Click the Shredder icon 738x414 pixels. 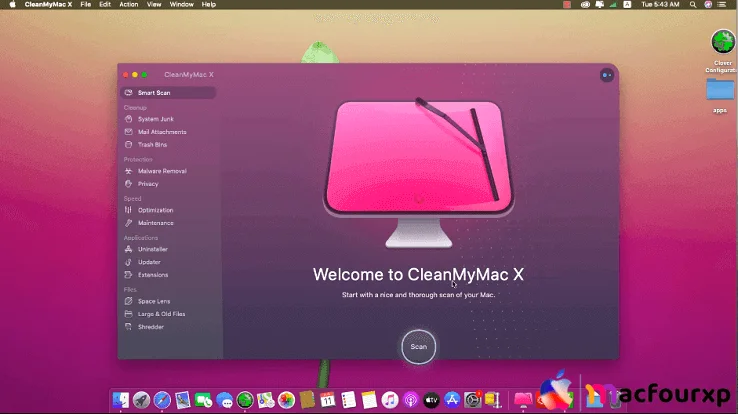tap(128, 326)
